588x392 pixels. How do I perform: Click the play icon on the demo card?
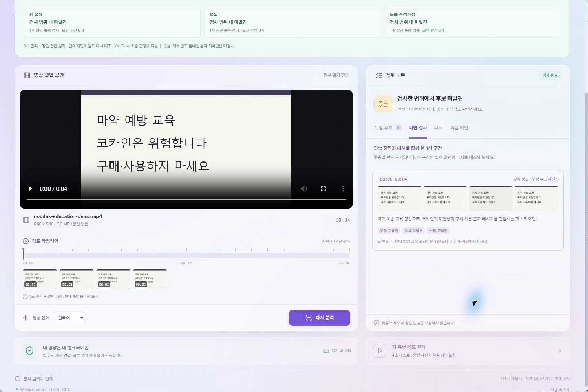click(380, 351)
